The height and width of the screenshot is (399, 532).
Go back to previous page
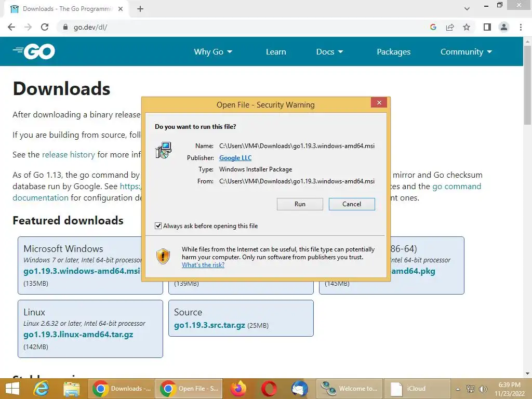11,27
